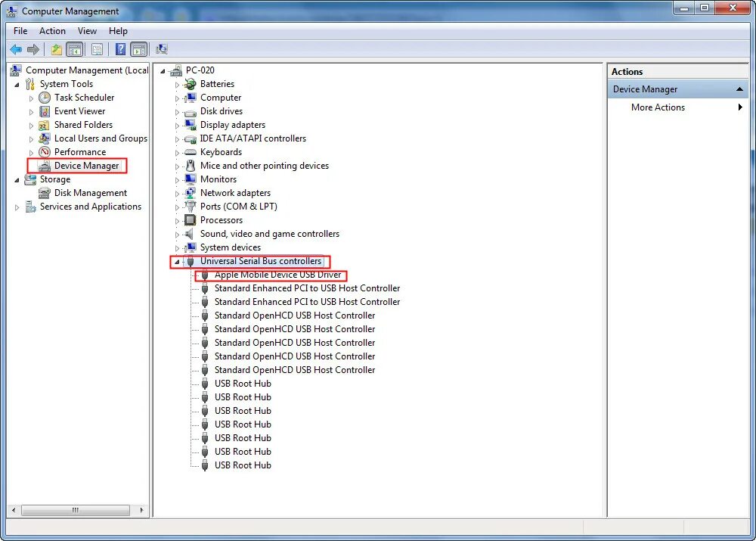Collapse the Device Manager actions header
Image resolution: width=756 pixels, height=541 pixels.
pos(739,89)
